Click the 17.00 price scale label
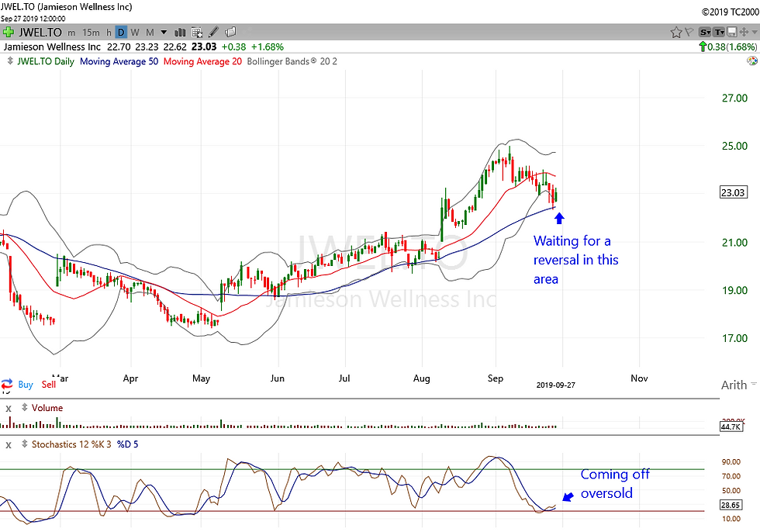This screenshot has height=532, width=760. (x=735, y=338)
